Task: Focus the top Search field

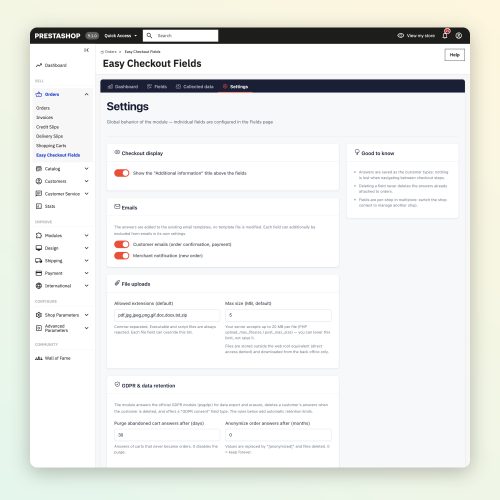Action: click(x=180, y=36)
